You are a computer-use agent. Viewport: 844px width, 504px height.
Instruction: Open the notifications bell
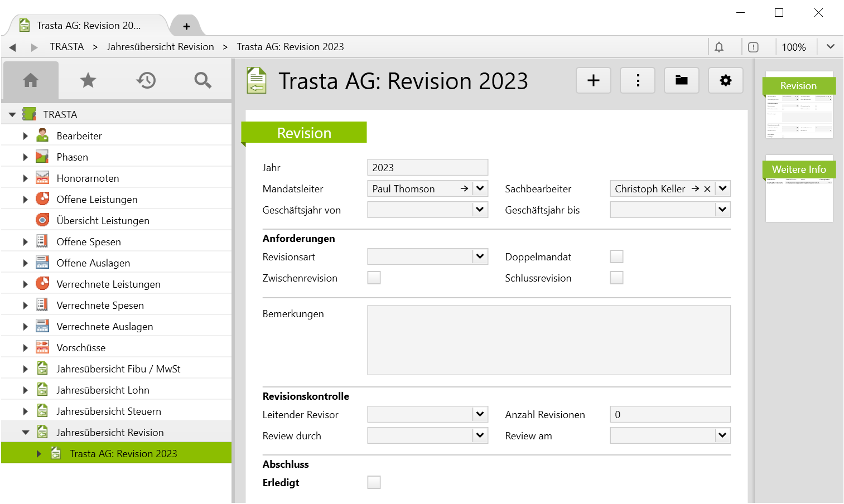(719, 47)
